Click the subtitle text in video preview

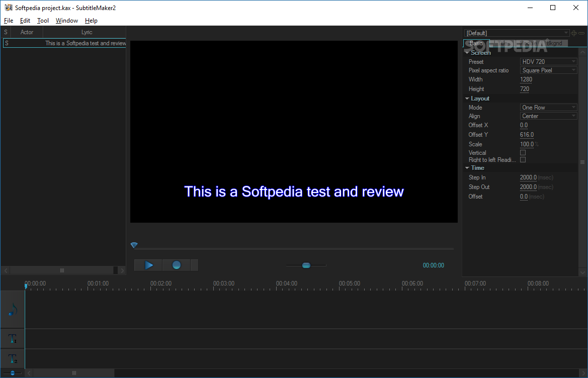(x=294, y=192)
